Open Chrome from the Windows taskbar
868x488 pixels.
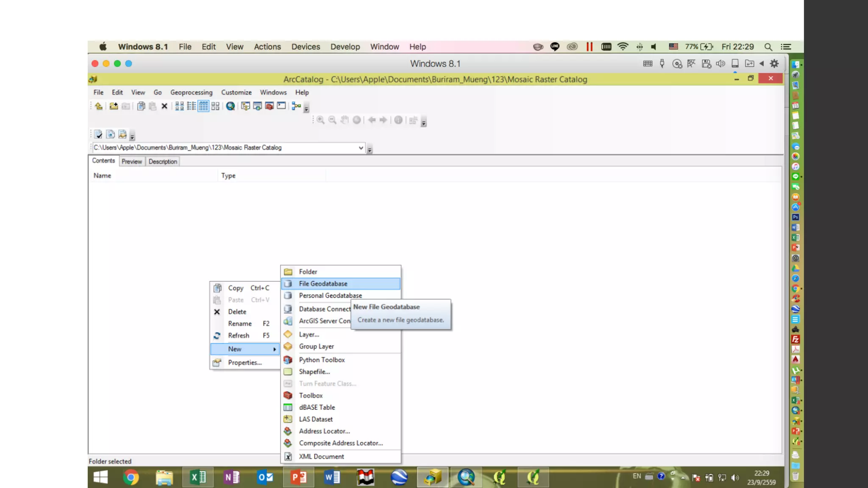131,477
